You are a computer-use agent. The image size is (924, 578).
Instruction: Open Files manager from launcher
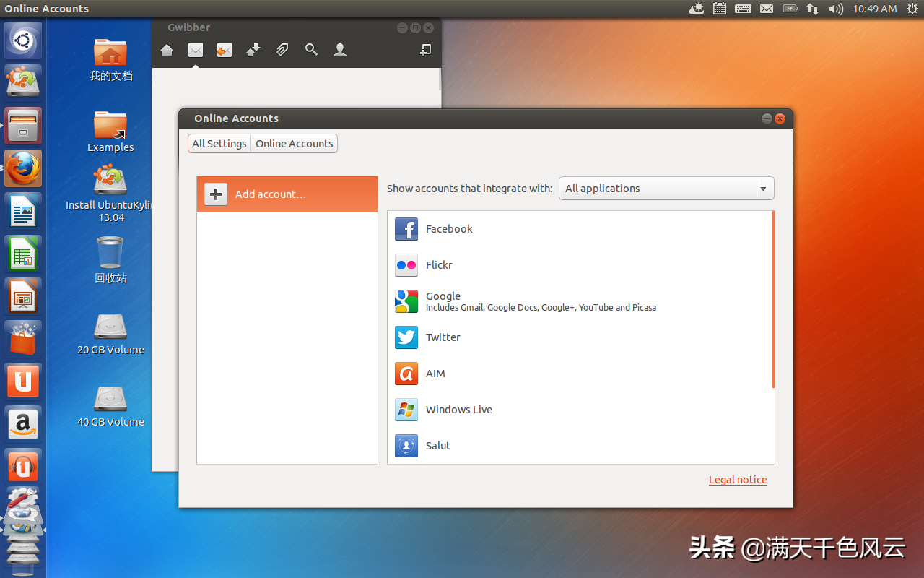[x=23, y=126]
